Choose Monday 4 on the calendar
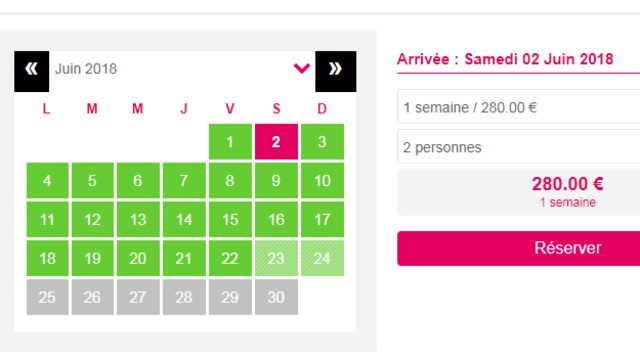The image size is (640, 360). 47,180
